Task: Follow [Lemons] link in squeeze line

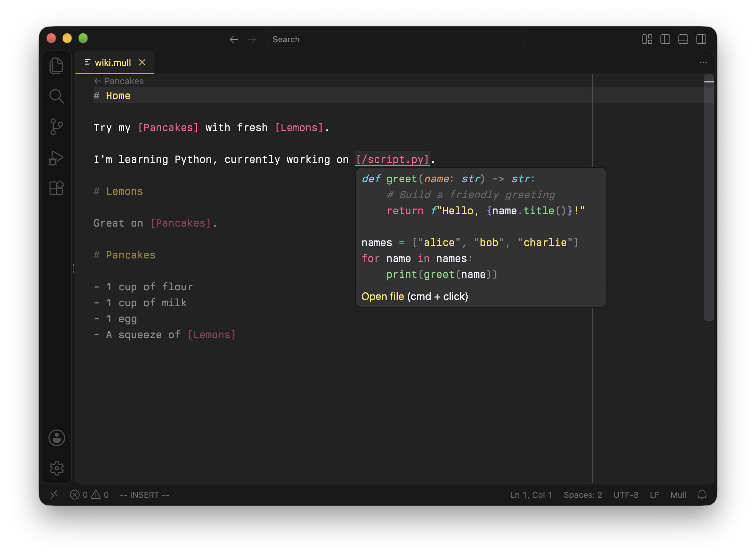Action: pyautogui.click(x=212, y=335)
